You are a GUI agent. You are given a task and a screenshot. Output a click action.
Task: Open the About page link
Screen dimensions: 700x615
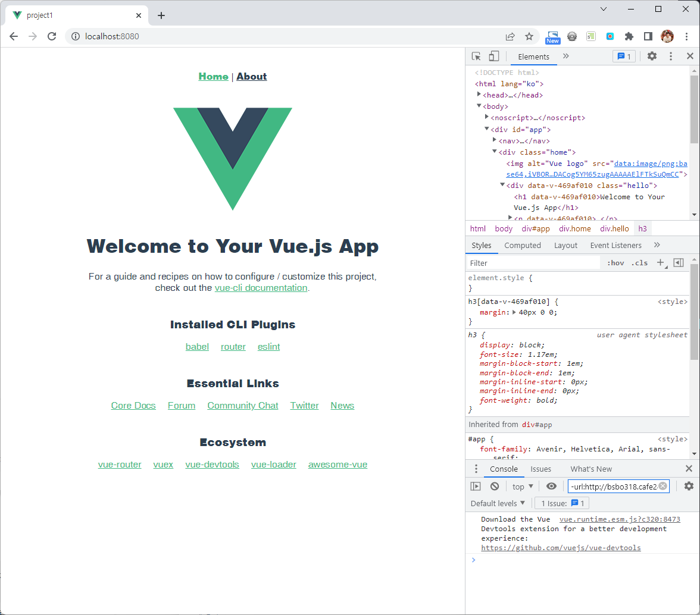[x=251, y=76]
